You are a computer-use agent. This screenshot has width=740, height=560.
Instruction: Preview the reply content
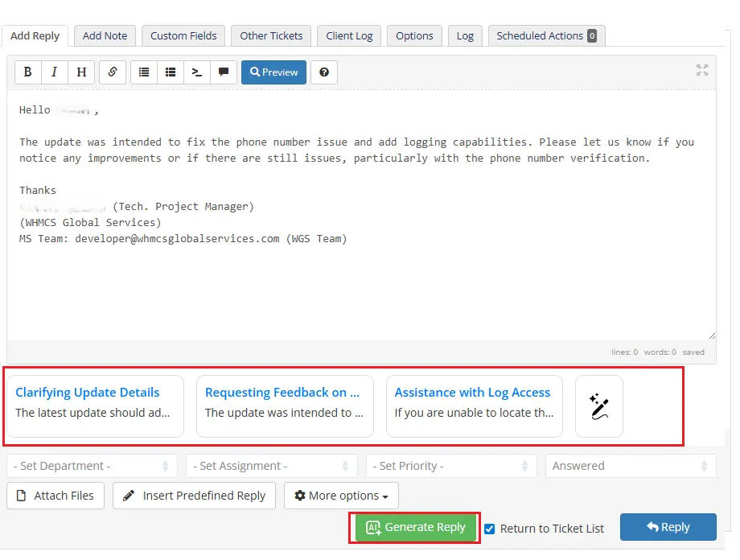[273, 72]
